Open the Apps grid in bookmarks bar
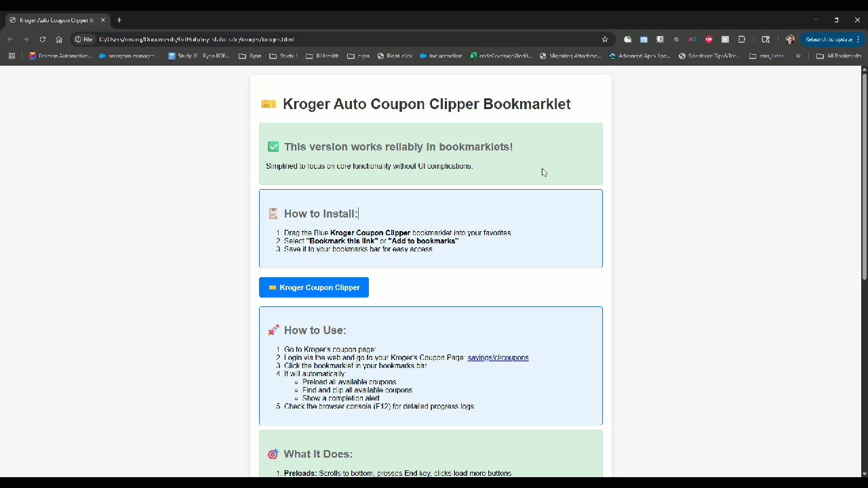Viewport: 868px width, 488px height. [x=12, y=56]
